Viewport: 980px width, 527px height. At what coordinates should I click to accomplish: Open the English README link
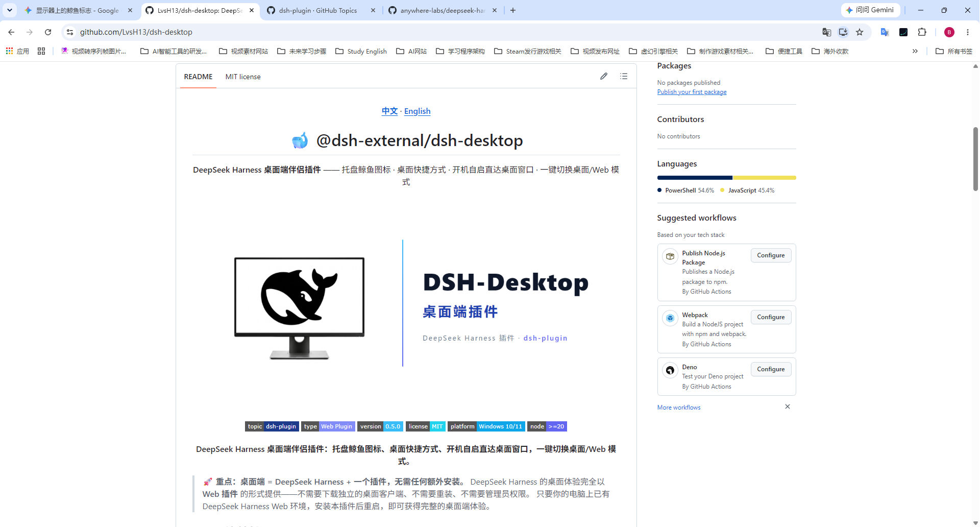tap(418, 111)
